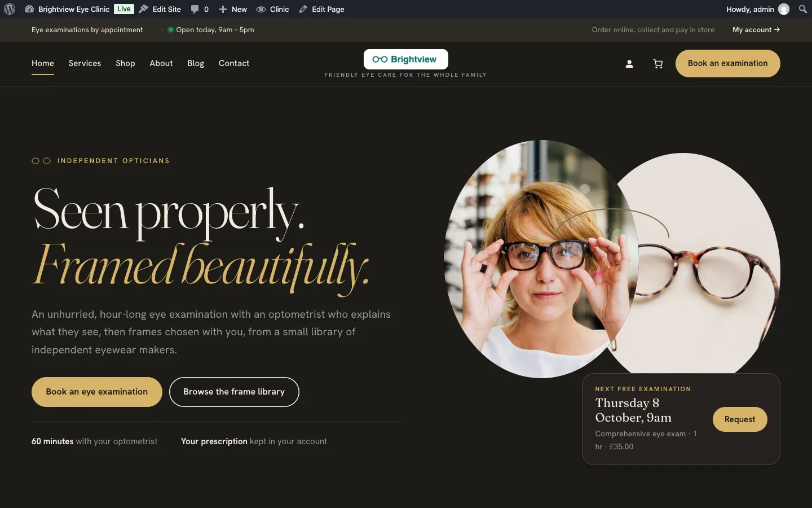
Task: Click 'Open today, 9am - 5pm' text
Action: (215, 30)
